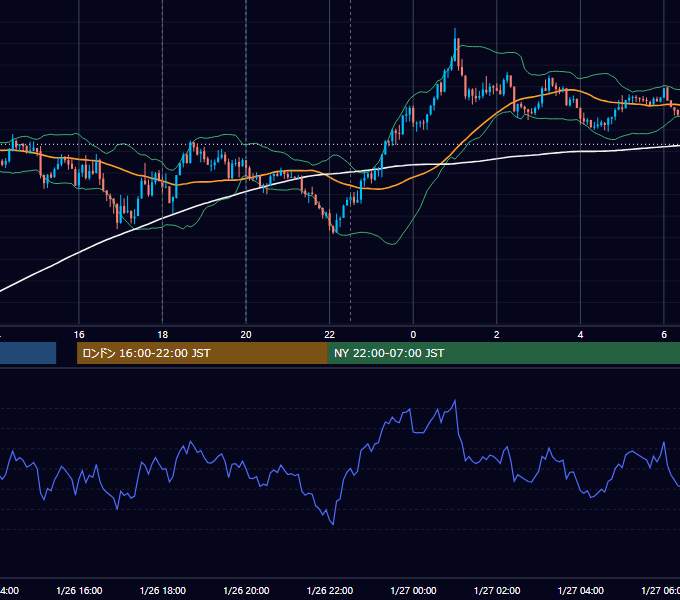This screenshot has width=680, height=600.
Task: Click the 1/26 22:00 date label
Action: (x=330, y=590)
